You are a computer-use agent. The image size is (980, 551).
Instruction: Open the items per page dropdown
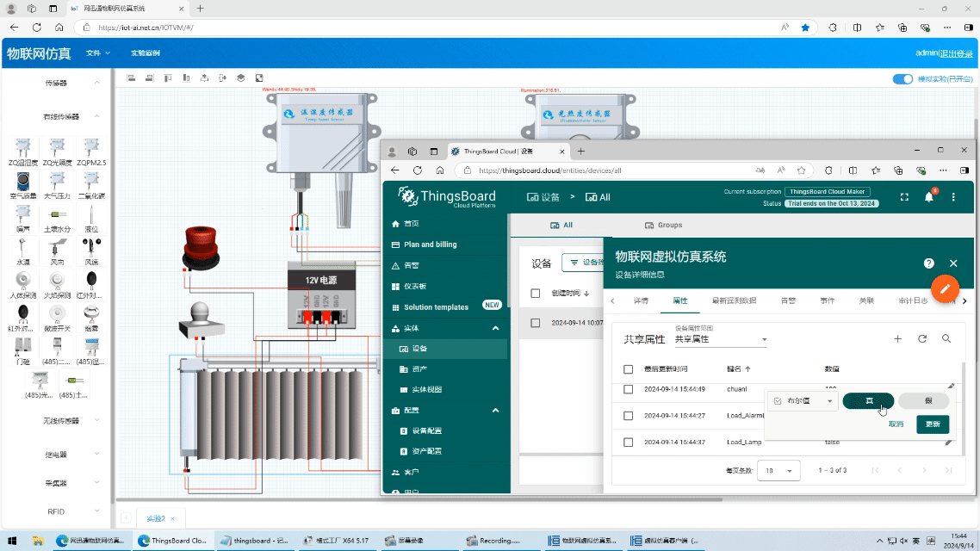[778, 471]
